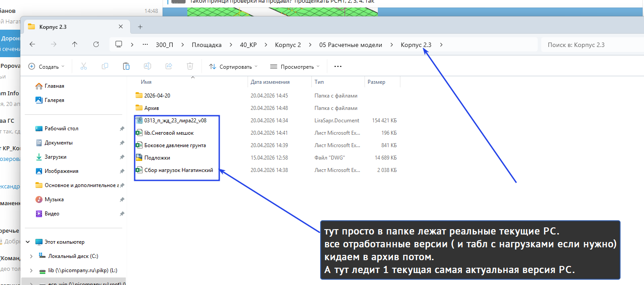
Task: Click the Share toolbar icon
Action: click(168, 66)
